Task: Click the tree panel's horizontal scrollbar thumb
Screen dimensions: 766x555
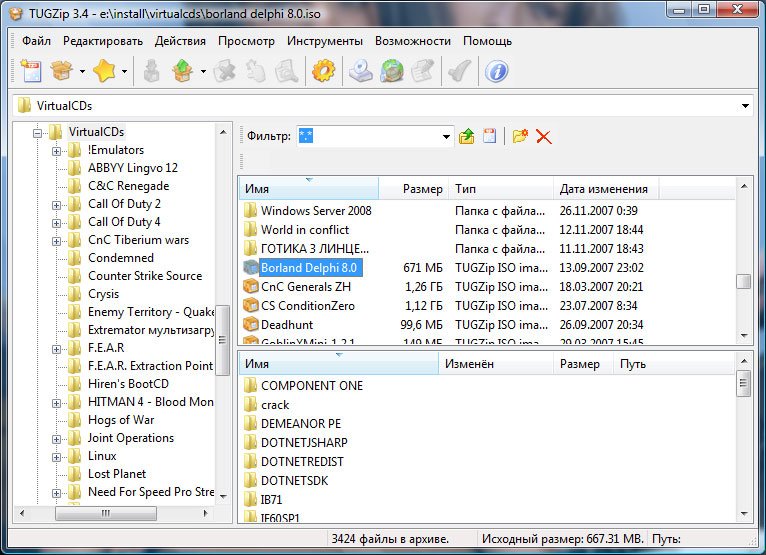Action: tap(106, 513)
